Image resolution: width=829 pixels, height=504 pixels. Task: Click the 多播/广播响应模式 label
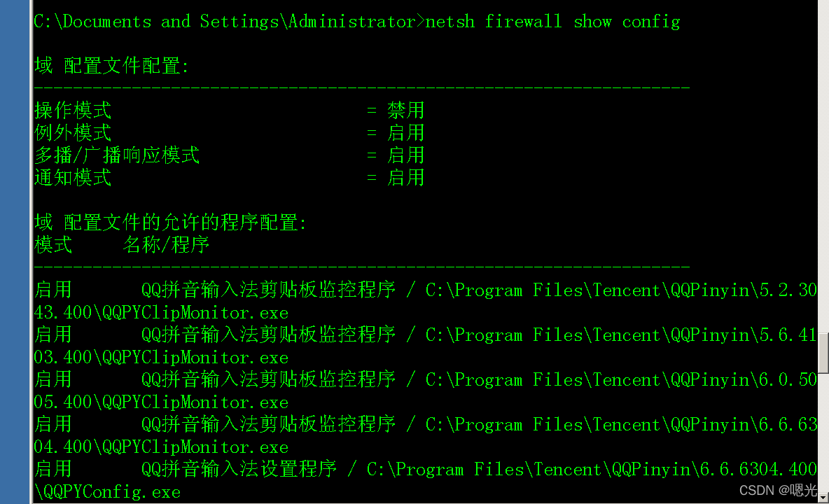point(117,155)
